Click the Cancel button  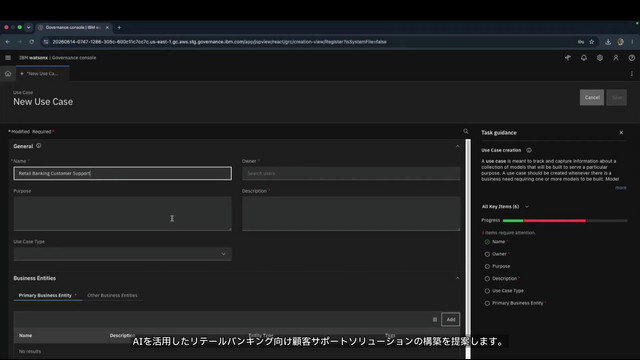pyautogui.click(x=592, y=98)
